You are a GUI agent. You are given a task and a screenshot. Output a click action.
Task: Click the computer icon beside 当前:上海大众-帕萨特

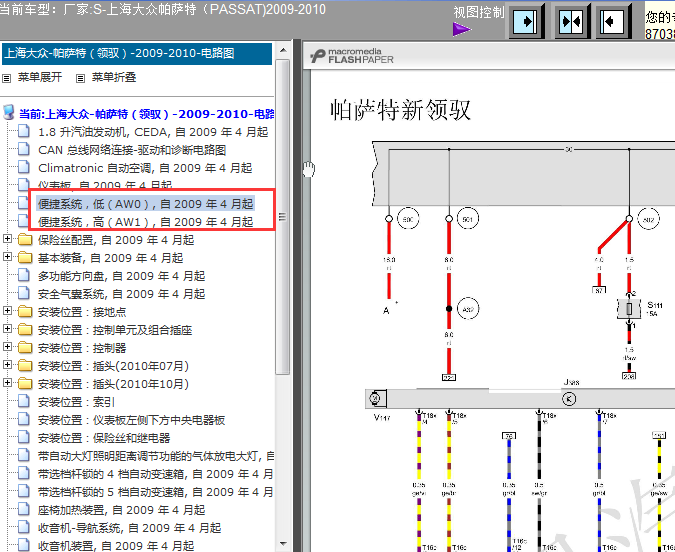click(x=8, y=112)
